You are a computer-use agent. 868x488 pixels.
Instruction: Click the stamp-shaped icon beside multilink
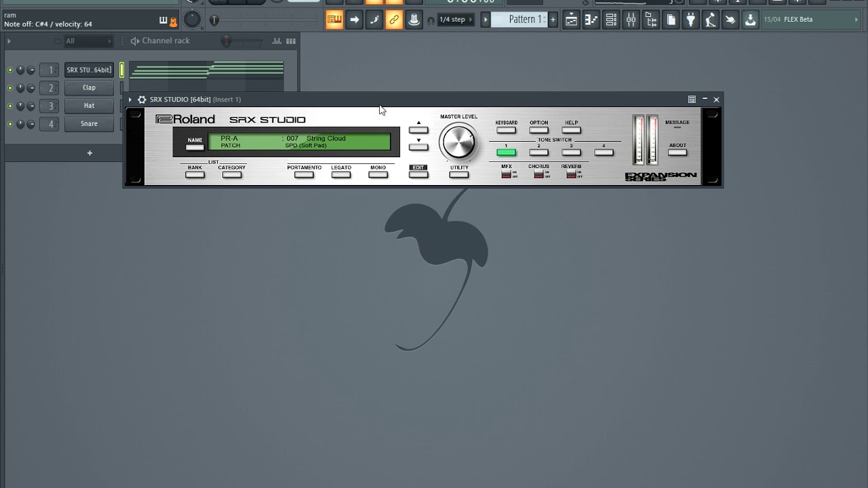pos(414,20)
